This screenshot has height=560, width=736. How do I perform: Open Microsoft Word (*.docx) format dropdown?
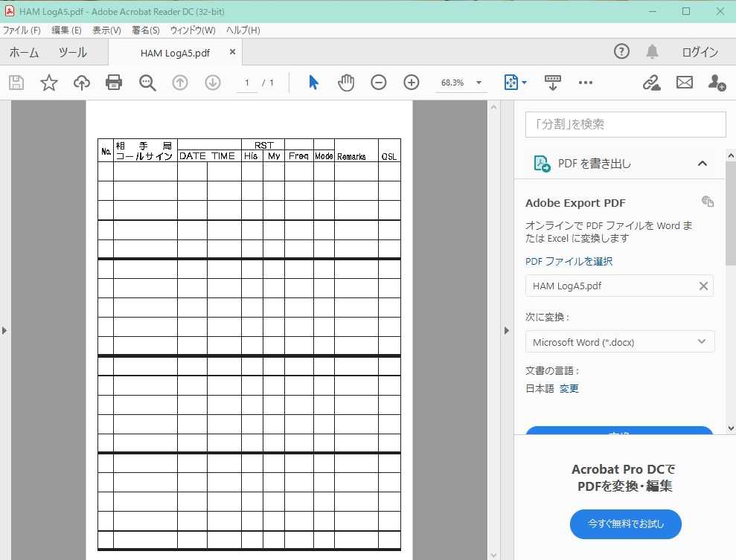(x=619, y=342)
